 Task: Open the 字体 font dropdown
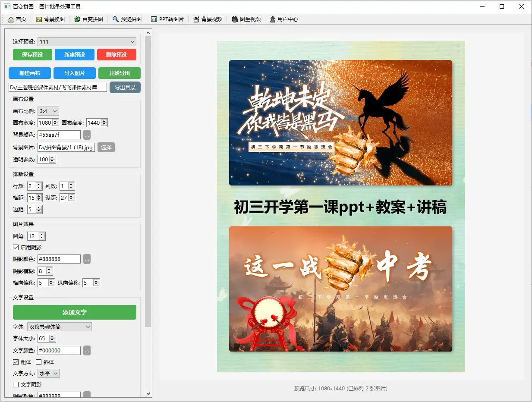click(x=60, y=327)
